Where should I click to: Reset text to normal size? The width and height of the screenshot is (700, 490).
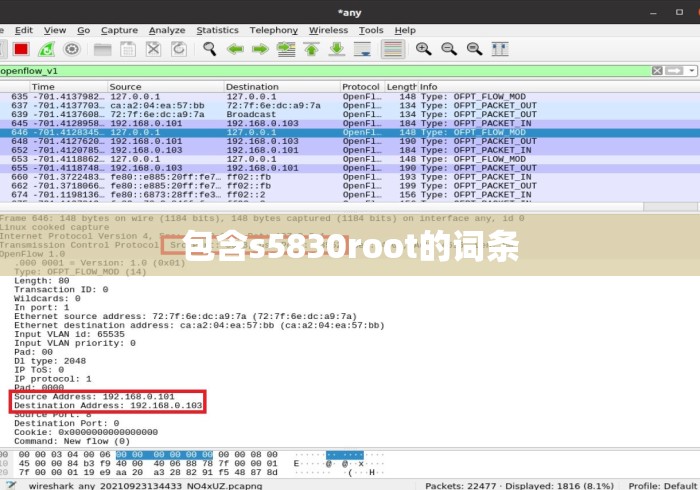(474, 49)
